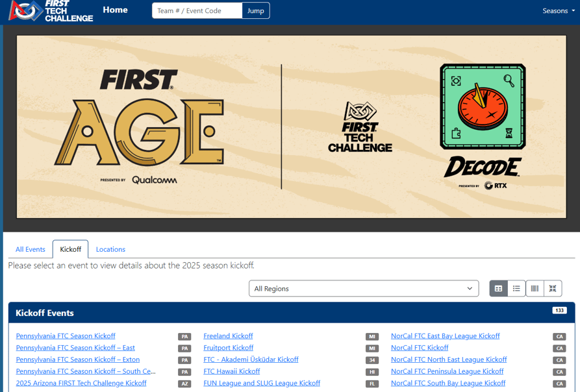Select the Locations tab
This screenshot has width=580, height=392.
110,249
